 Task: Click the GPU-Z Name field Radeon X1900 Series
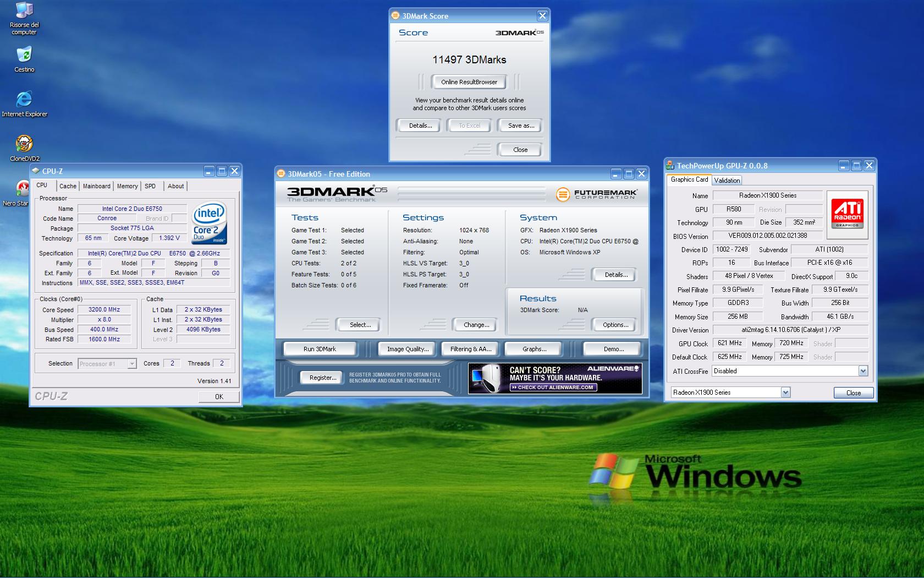pos(767,195)
